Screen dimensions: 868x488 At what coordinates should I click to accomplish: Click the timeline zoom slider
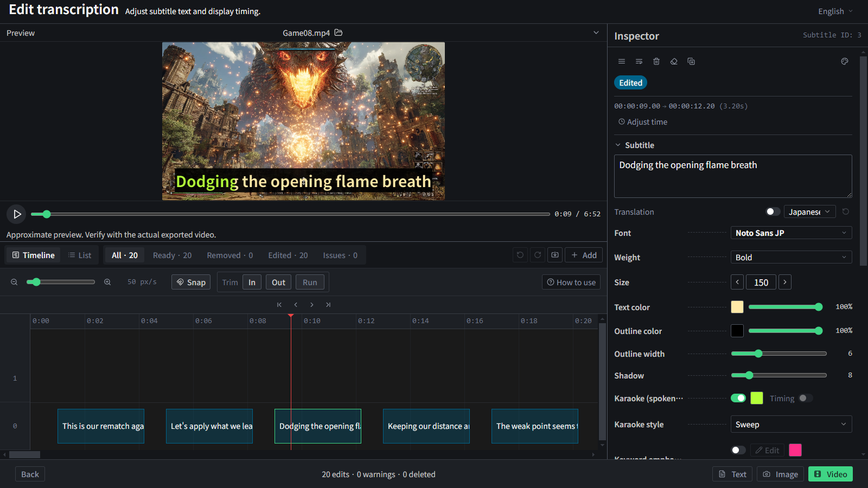(61, 282)
